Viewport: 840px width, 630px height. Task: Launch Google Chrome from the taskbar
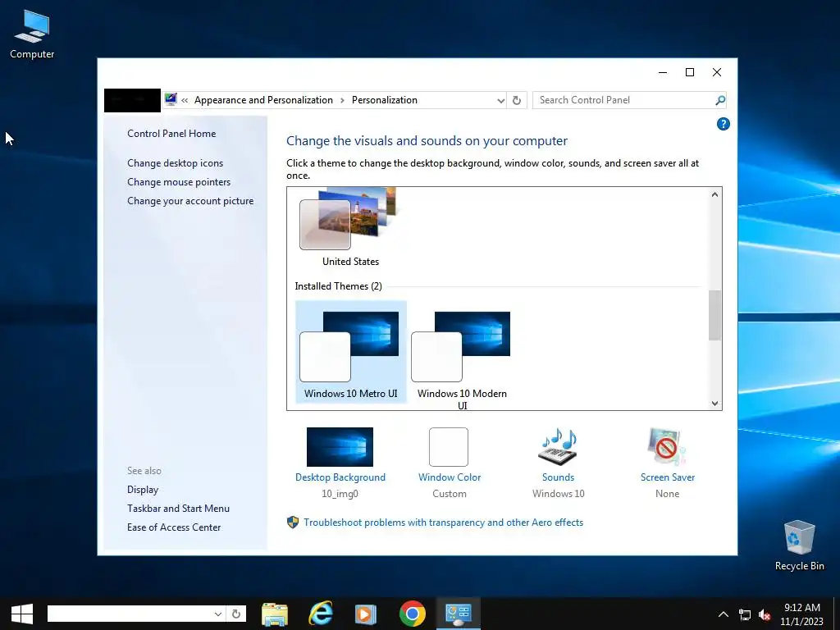coord(412,614)
